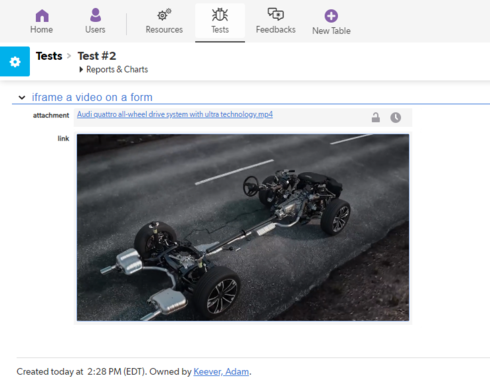490x382 pixels.
Task: Open the Audi quattro mp4 attachment link
Action: pyautogui.click(x=175, y=114)
